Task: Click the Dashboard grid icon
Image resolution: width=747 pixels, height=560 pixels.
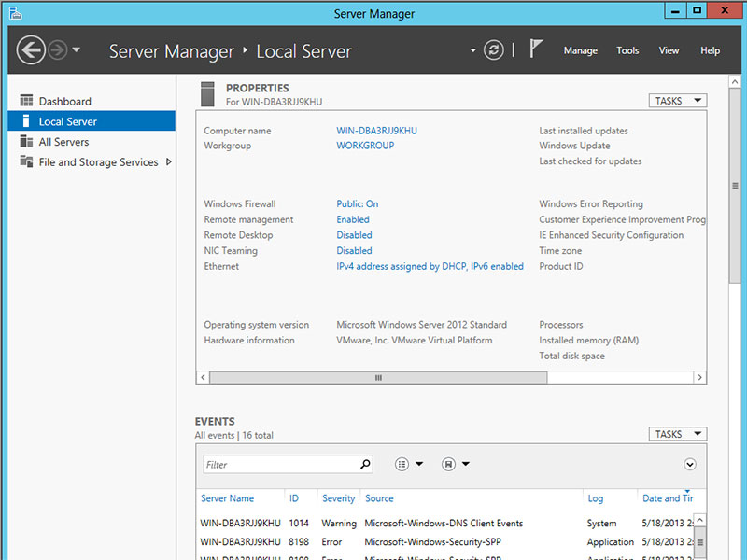Action: click(27, 101)
